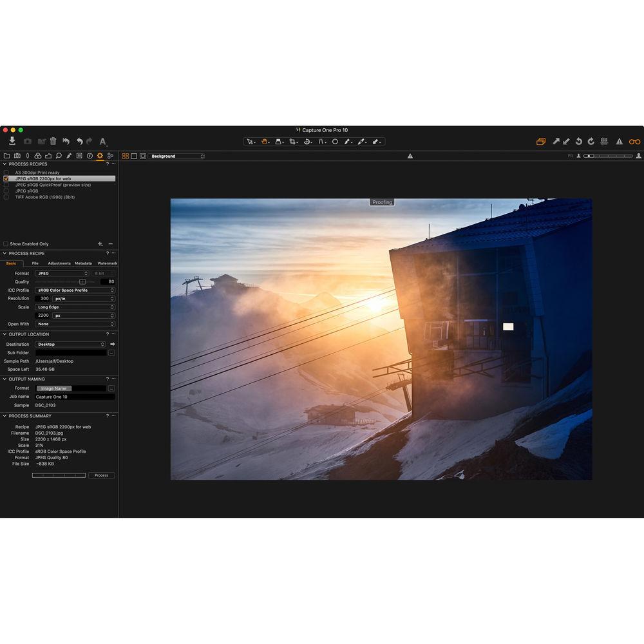Switch to the Adjustments brush tool tab
Screen dimensions: 644x644
pyautogui.click(x=68, y=155)
